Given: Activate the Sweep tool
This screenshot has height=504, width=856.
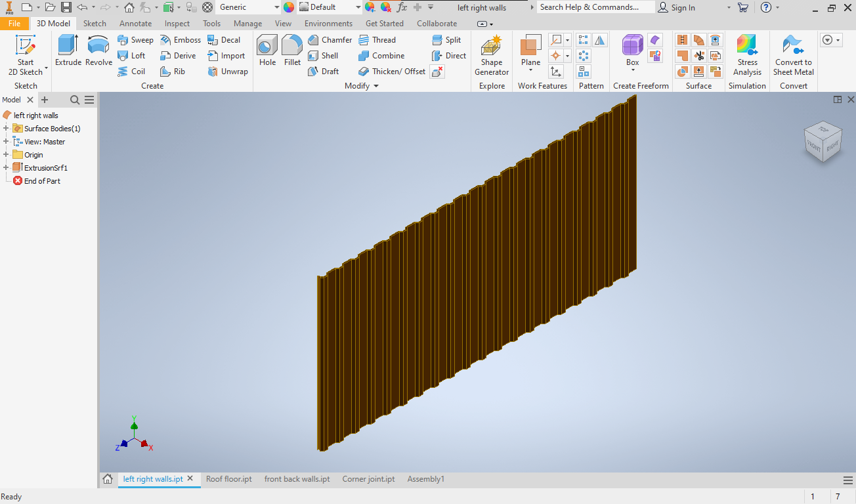Looking at the screenshot, I should (135, 40).
